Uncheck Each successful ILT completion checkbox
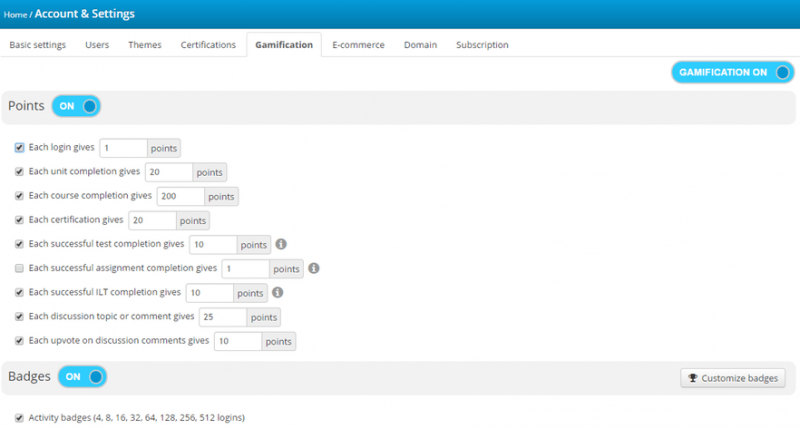The image size is (800, 429). click(x=19, y=292)
